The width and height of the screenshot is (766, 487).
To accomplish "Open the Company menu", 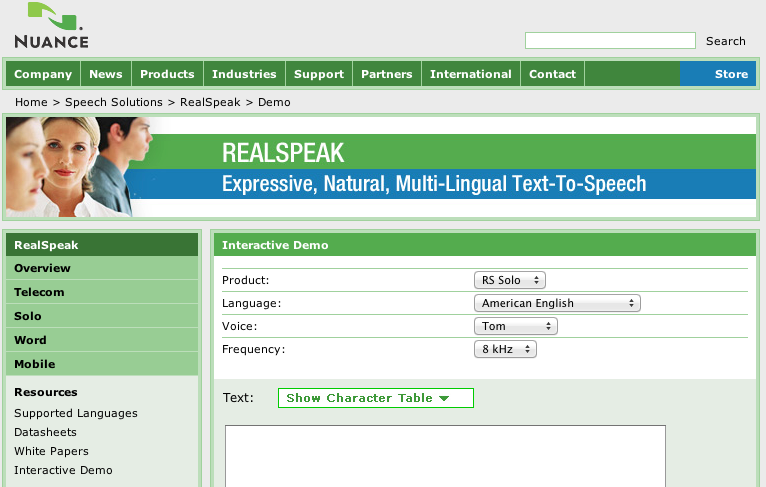I will (43, 74).
